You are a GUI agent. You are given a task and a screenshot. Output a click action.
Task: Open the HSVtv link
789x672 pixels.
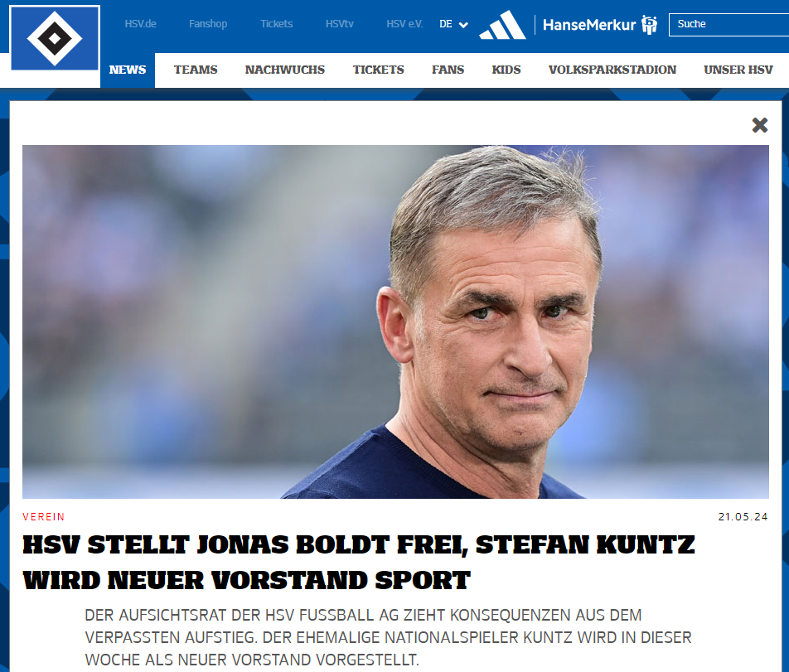click(x=339, y=24)
